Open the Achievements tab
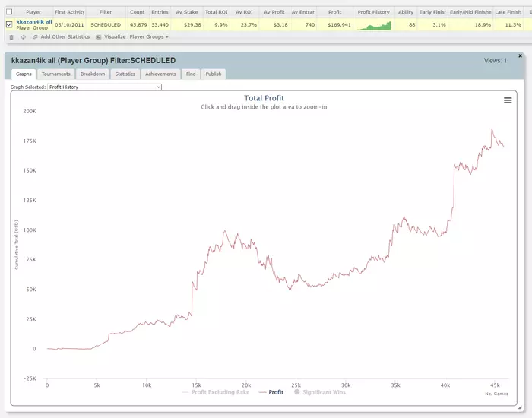Screen dimensions: 532x418 [x=160, y=74]
